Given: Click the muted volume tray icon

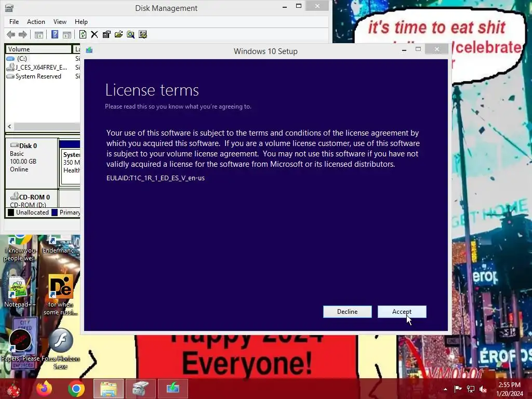Looking at the screenshot, I should (x=483, y=389).
